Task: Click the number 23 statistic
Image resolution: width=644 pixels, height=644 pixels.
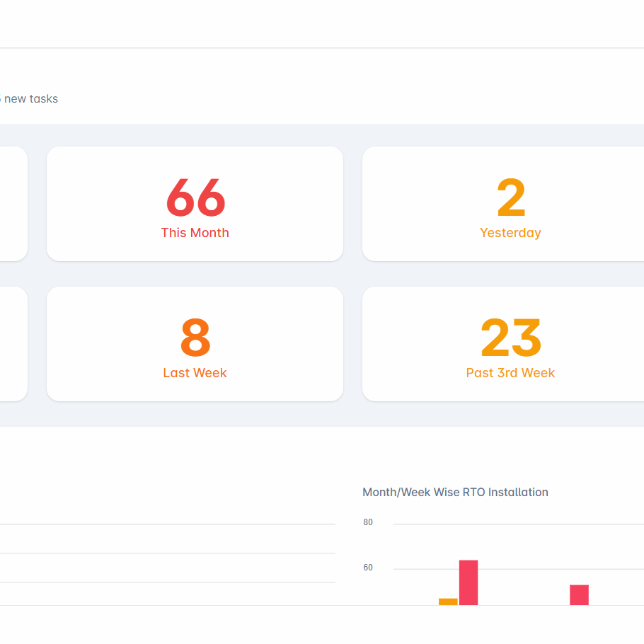Action: (x=510, y=338)
